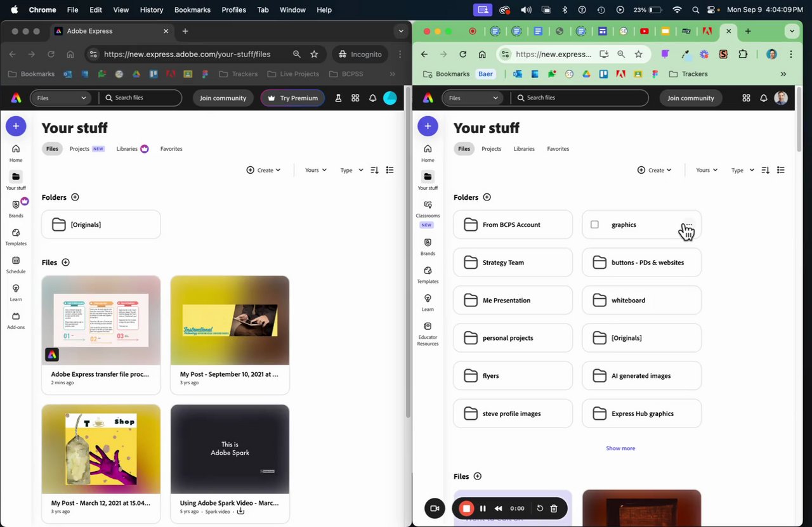Bookmark the page in Incognito window
Image resolution: width=812 pixels, height=527 pixels.
(314, 55)
